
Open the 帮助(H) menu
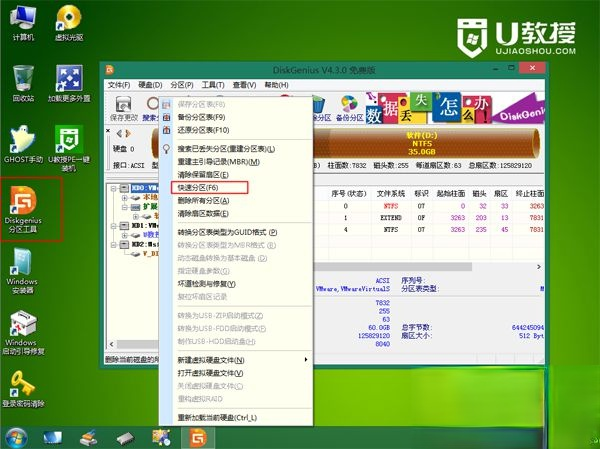tap(276, 85)
